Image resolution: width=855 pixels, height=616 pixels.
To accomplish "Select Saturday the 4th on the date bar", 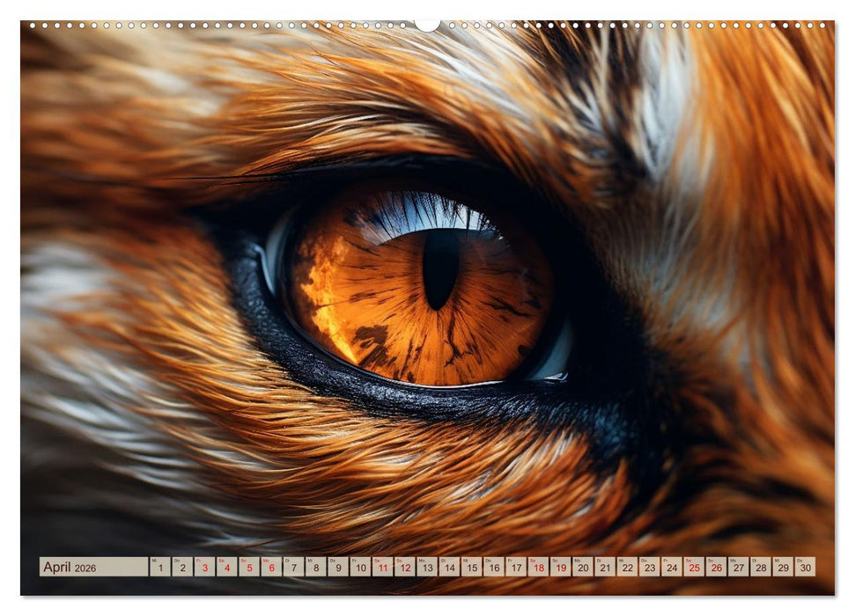I will (226, 570).
